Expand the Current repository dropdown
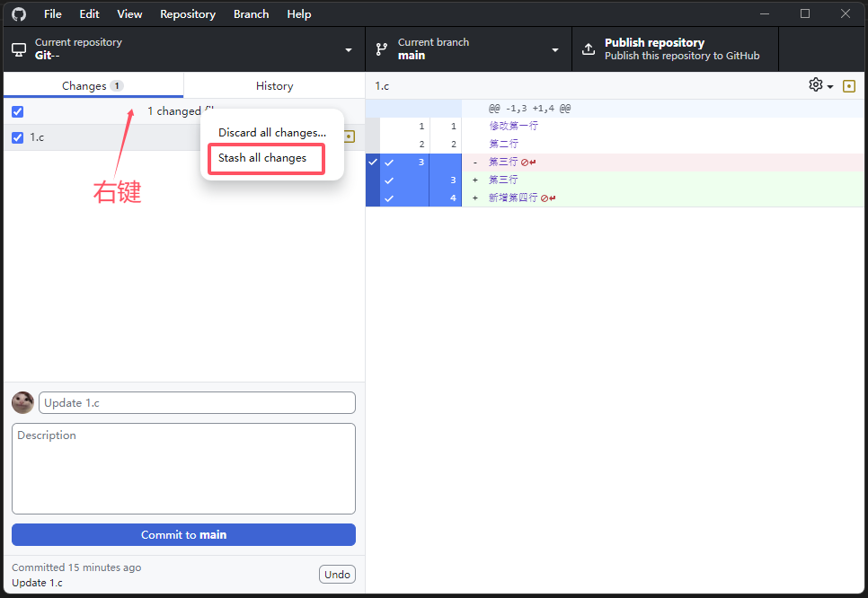Image resolution: width=868 pixels, height=598 pixels. click(x=349, y=49)
